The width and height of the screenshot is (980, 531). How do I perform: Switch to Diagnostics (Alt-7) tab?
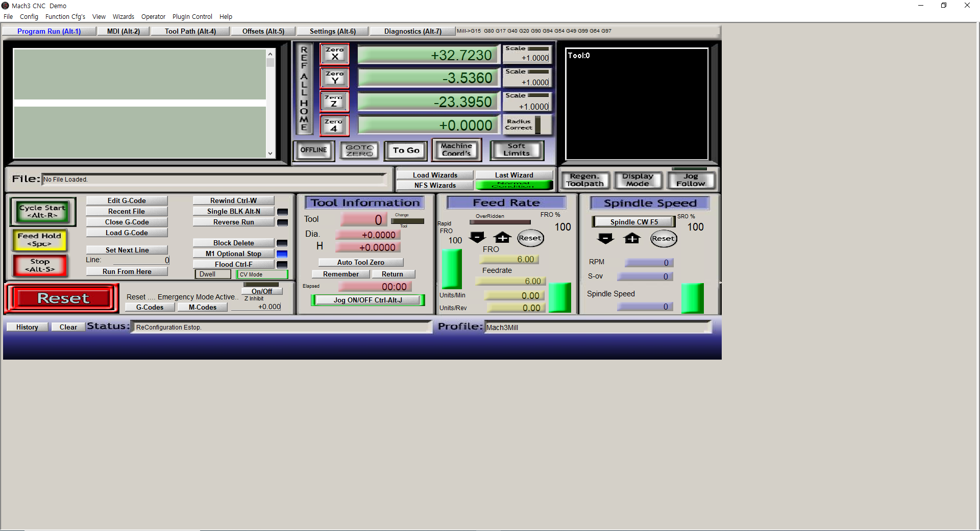[413, 31]
